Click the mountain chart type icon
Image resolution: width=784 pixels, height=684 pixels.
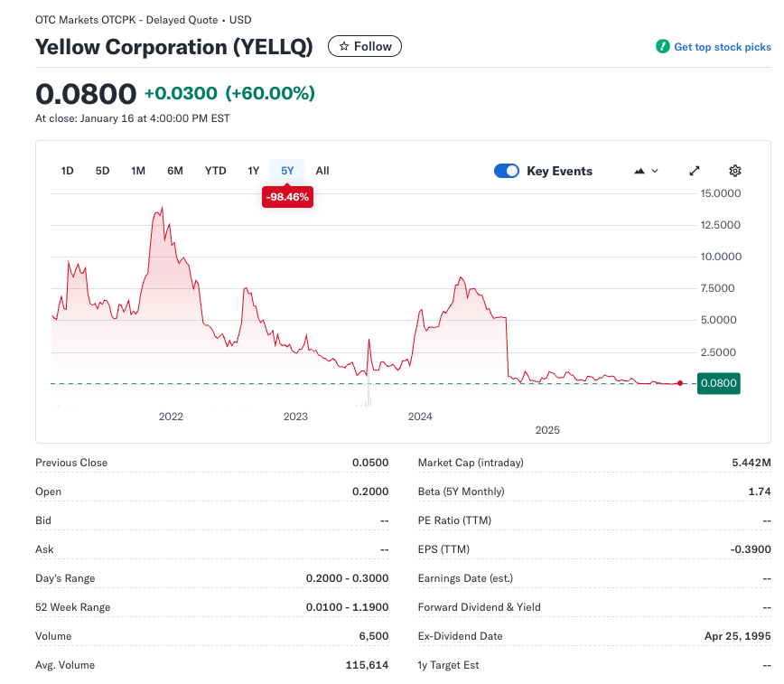pos(639,171)
